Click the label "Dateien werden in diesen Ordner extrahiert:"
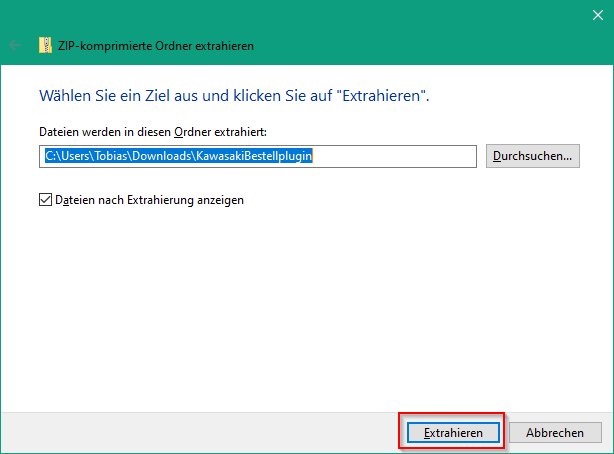614x454 pixels. coord(153,132)
